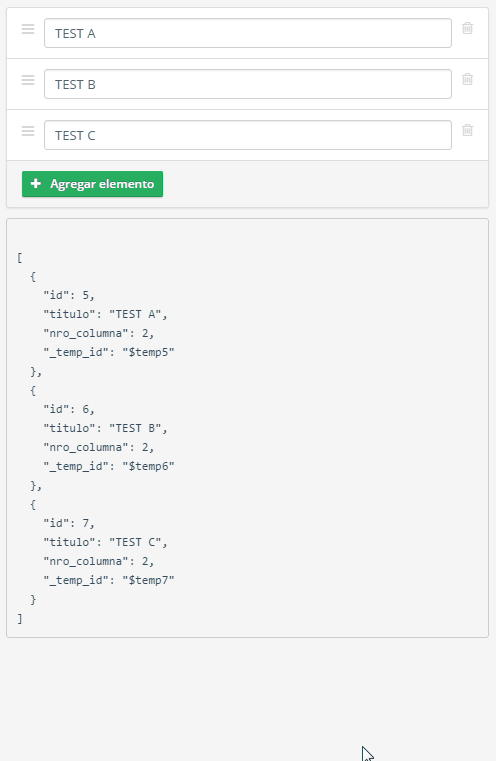Focus the TEST A text field
496x761 pixels.
(248, 33)
